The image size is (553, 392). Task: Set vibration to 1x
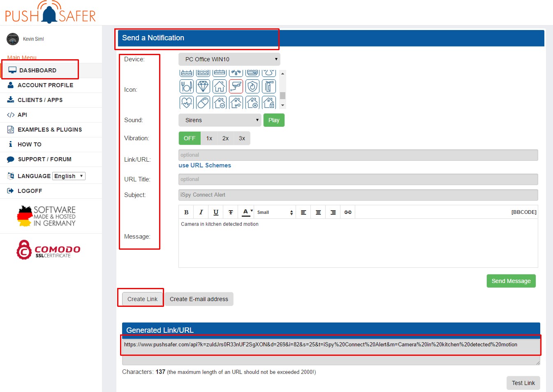click(209, 138)
